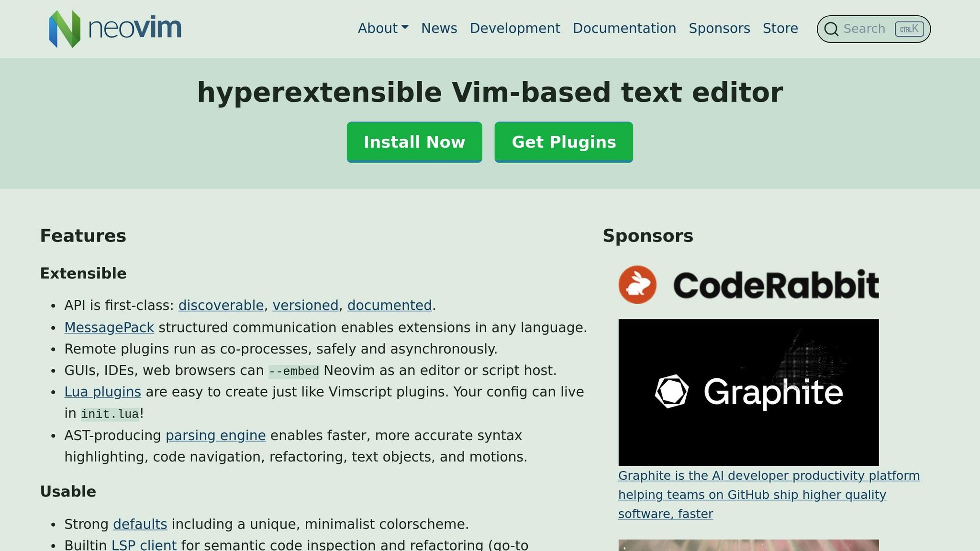Screen dimensions: 980x551
Task: Focus the Search input field
Action: tap(874, 29)
